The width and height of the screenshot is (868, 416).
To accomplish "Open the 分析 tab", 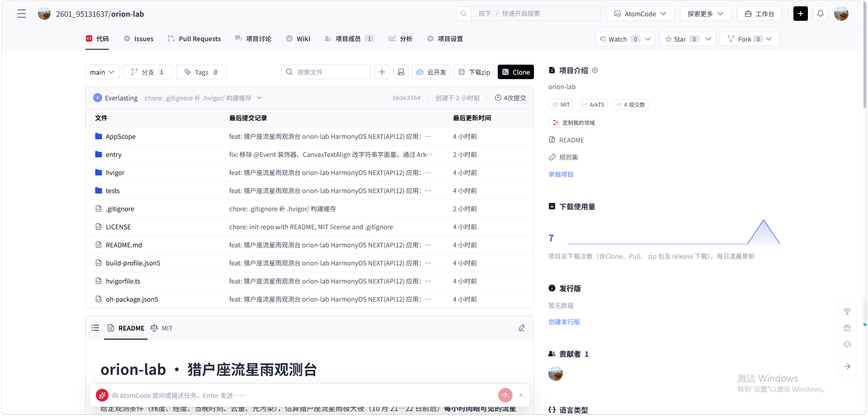I will 401,39.
